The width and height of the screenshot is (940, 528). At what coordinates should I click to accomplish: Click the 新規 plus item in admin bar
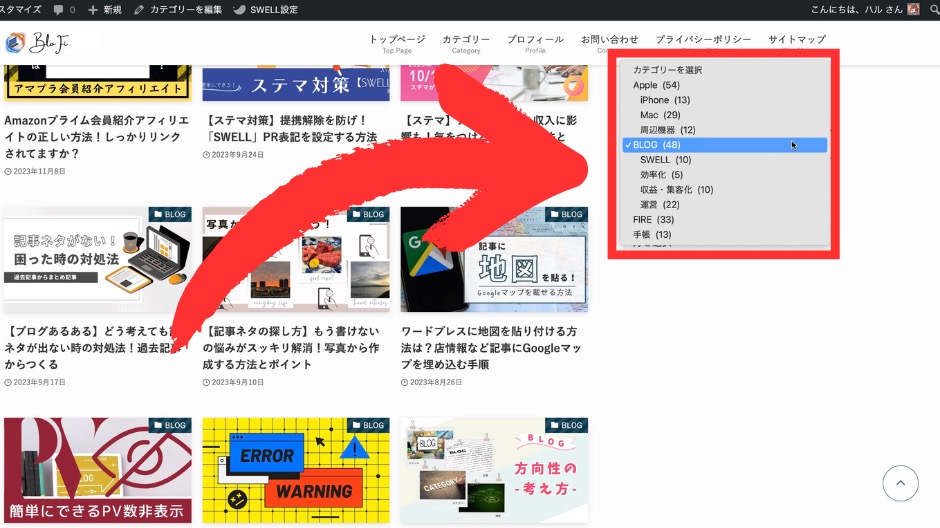pos(105,10)
